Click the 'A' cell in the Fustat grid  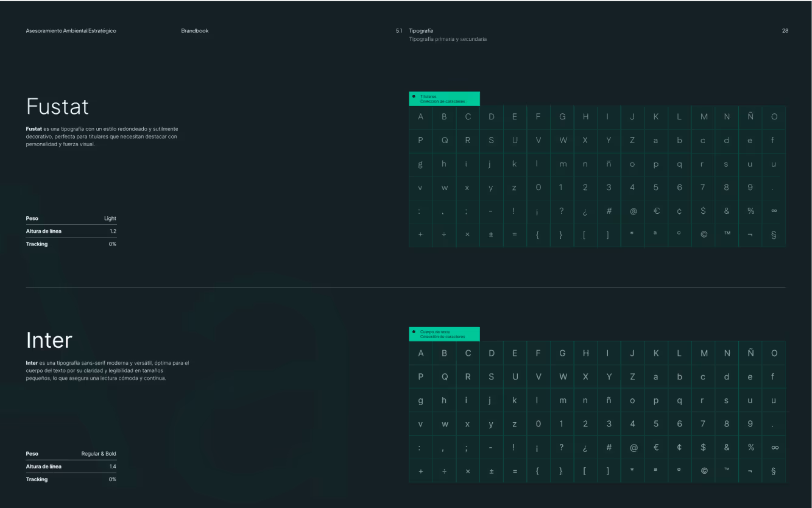[420, 117]
